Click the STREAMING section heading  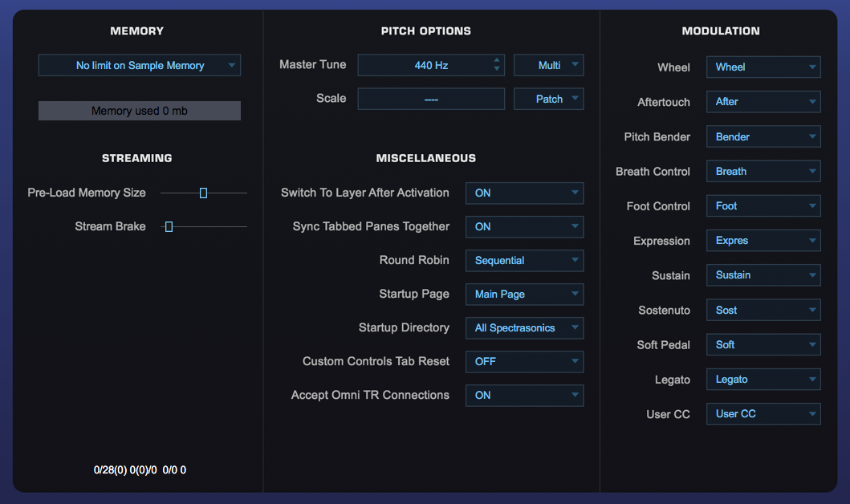(x=136, y=158)
